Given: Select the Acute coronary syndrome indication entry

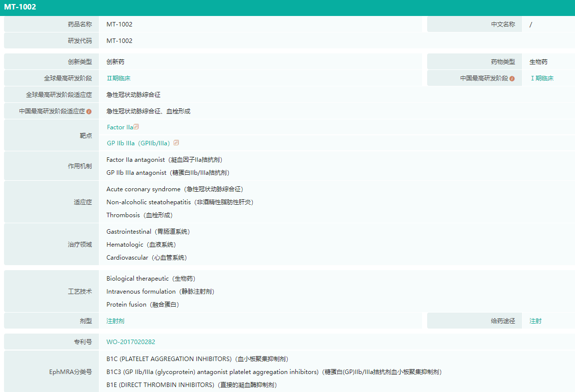Looking at the screenshot, I should (175, 189).
